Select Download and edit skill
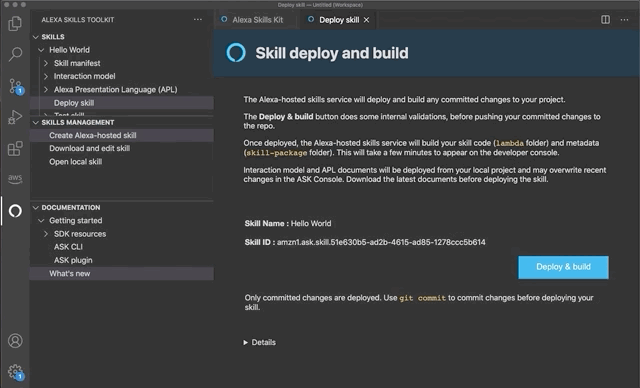This screenshot has width=640, height=388. coord(89,149)
